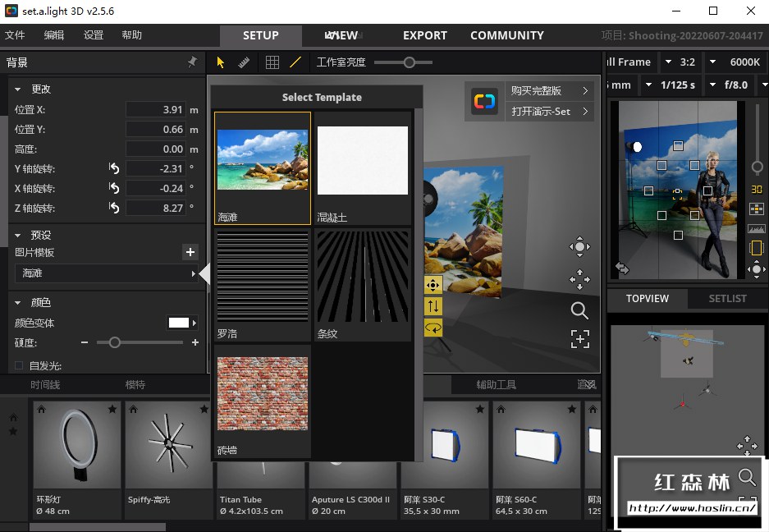Collapse the 更改 section
Screen dimensions: 769x532
click(x=18, y=89)
